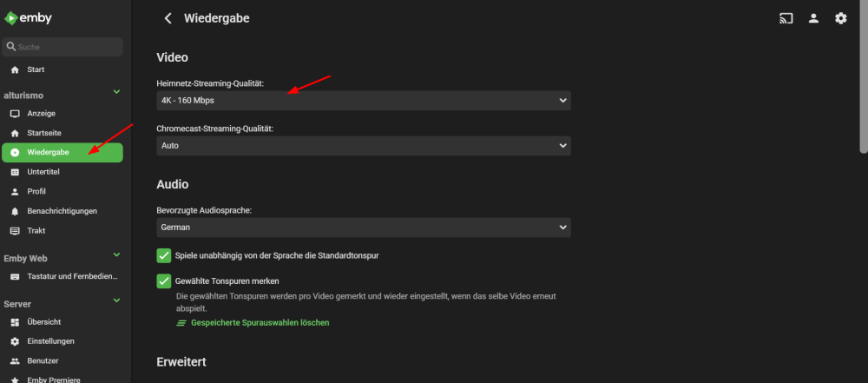The height and width of the screenshot is (383, 868).
Task: Click the keyboard icon beside Tastatur und Fernbedien
Action: (x=15, y=276)
